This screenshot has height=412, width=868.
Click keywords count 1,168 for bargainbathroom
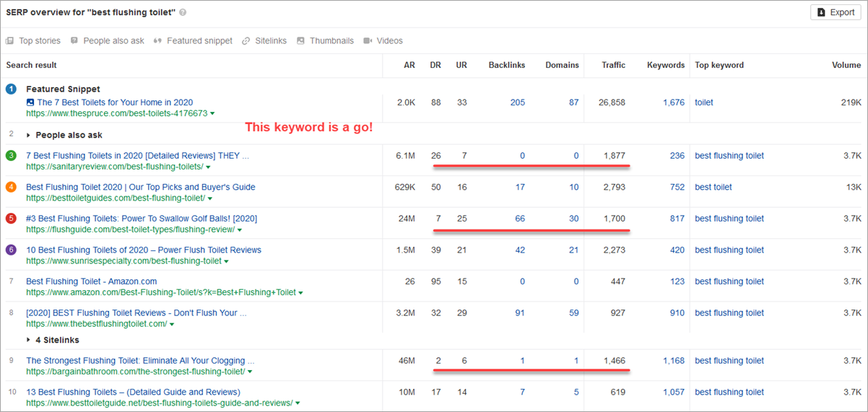[x=673, y=361]
